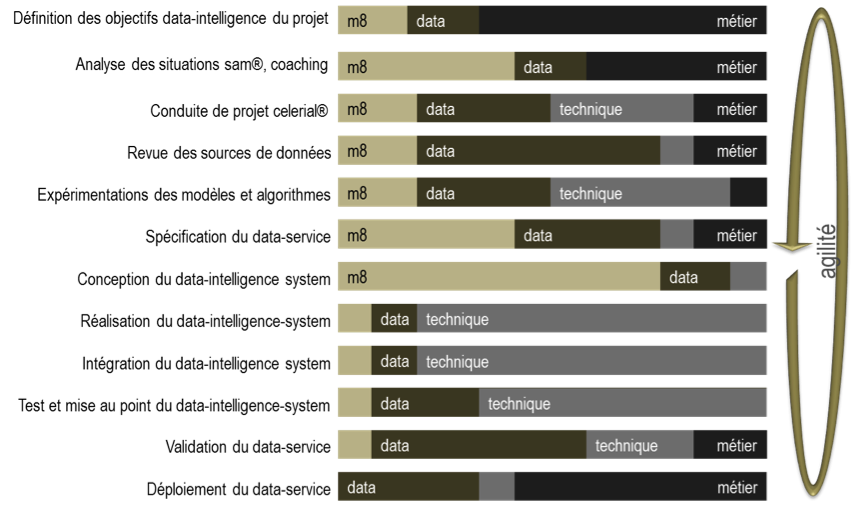Select "technique" in the third bar from top

pyautogui.click(x=621, y=109)
